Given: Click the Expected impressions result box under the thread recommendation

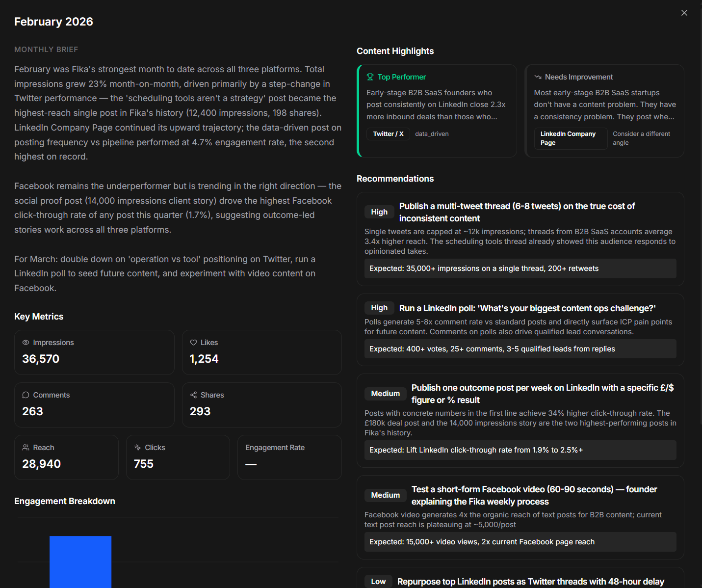Looking at the screenshot, I should click(520, 268).
